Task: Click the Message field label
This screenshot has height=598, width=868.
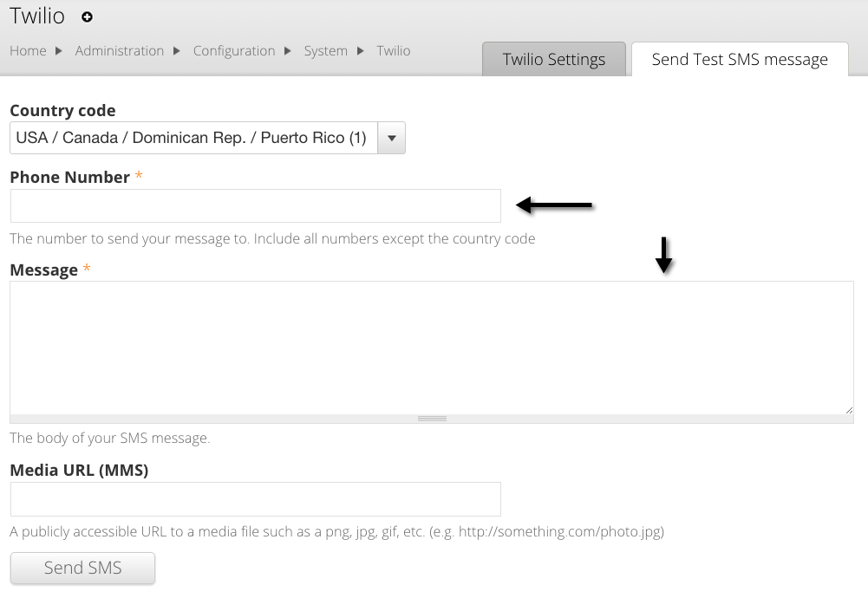Action: [43, 270]
